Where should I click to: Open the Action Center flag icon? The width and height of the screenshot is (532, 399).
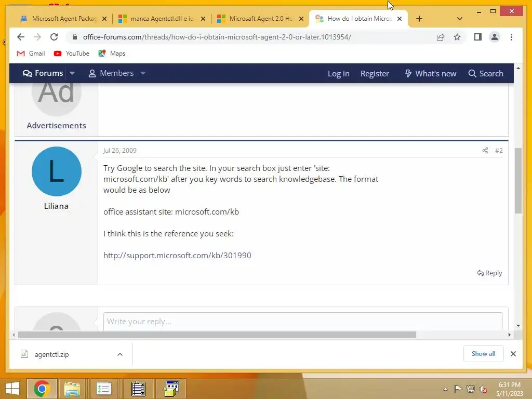click(x=458, y=389)
